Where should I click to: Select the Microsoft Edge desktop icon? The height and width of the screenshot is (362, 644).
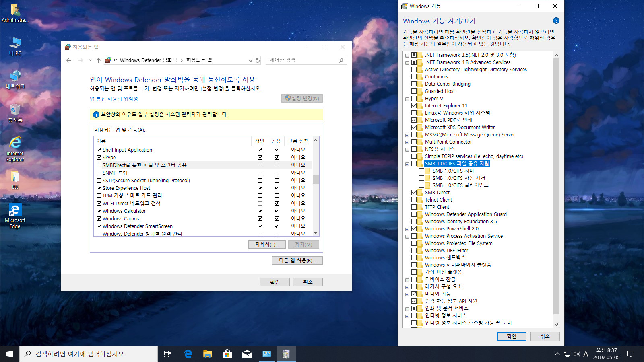[15, 216]
